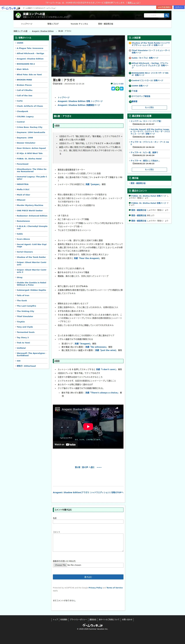This screenshot has width=185, height=644.
Task: Click the search magnifier icon button
Action: click(x=167, y=16)
